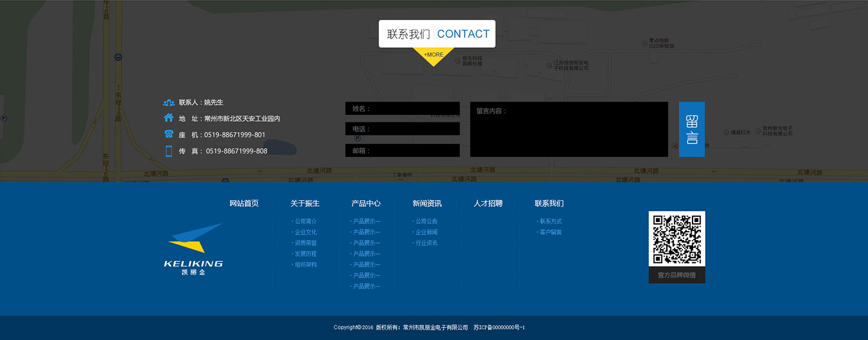Open the 资质荣誉 link

305,243
